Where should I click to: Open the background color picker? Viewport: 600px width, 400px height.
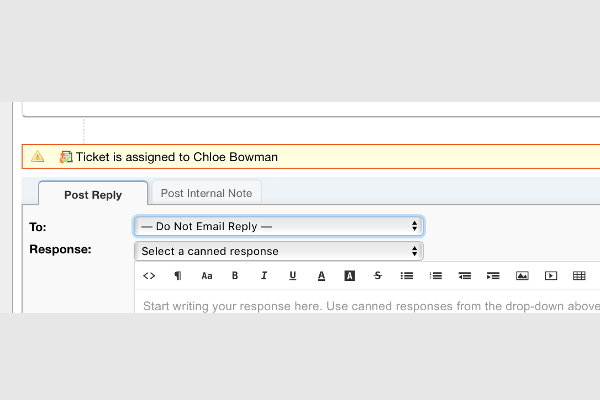pos(349,276)
